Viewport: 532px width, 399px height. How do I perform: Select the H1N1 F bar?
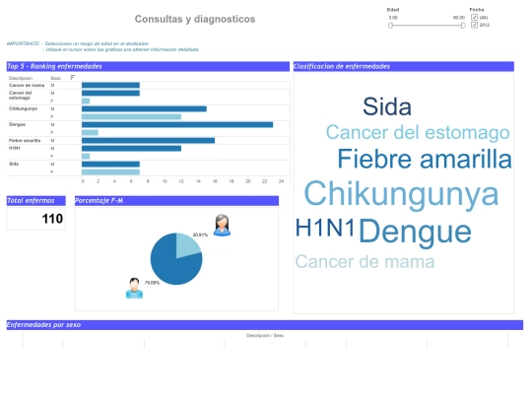click(86, 156)
